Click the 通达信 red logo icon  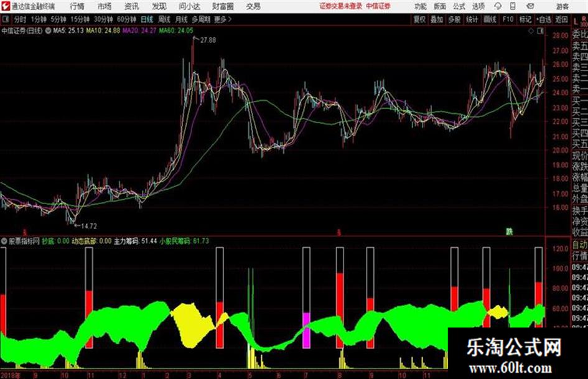coord(6,6)
